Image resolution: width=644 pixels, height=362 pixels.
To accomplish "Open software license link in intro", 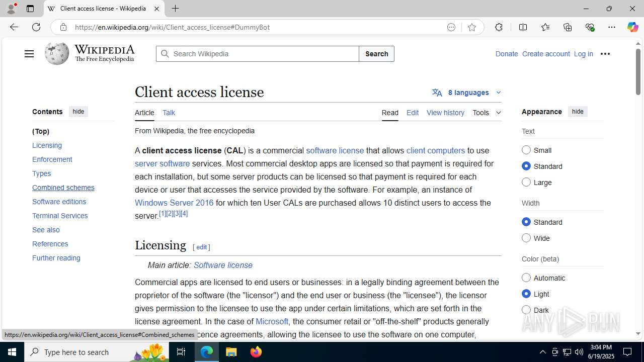I will click(x=335, y=150).
